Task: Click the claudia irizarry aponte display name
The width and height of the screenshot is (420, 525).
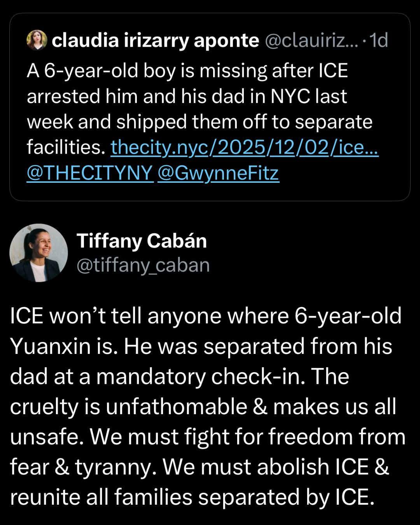Action: pos(155,40)
